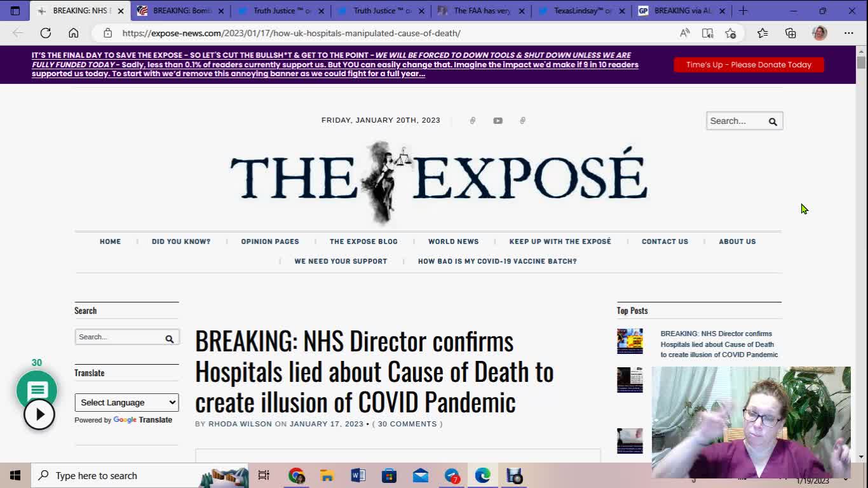Click the JANUARY 17, 2023 date link
Image resolution: width=868 pixels, height=488 pixels.
point(327,424)
